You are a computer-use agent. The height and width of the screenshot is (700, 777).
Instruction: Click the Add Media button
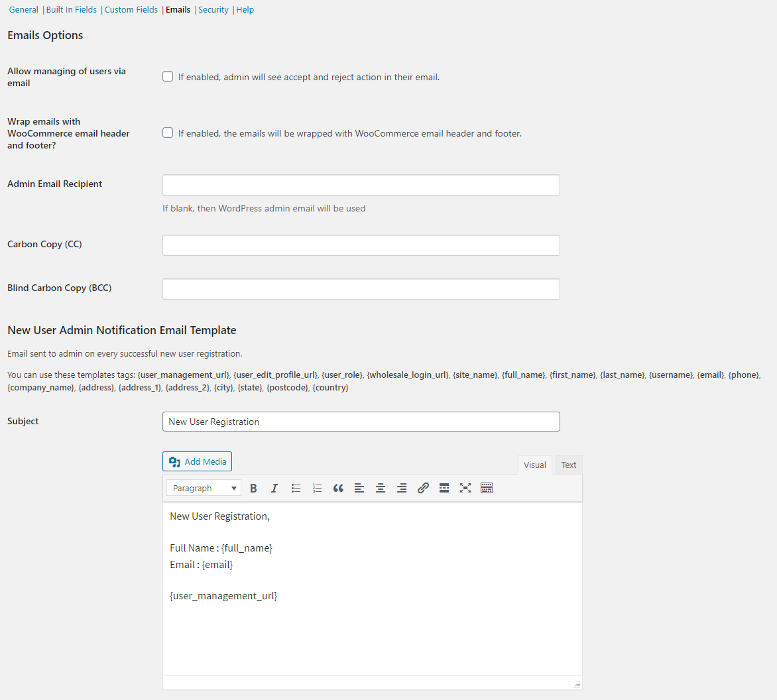point(197,461)
